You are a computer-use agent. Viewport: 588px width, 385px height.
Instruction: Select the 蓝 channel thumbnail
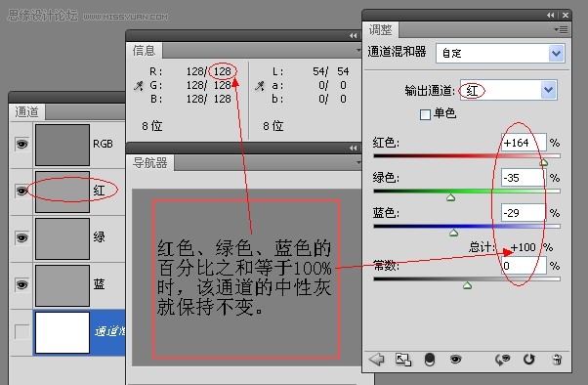pos(63,285)
